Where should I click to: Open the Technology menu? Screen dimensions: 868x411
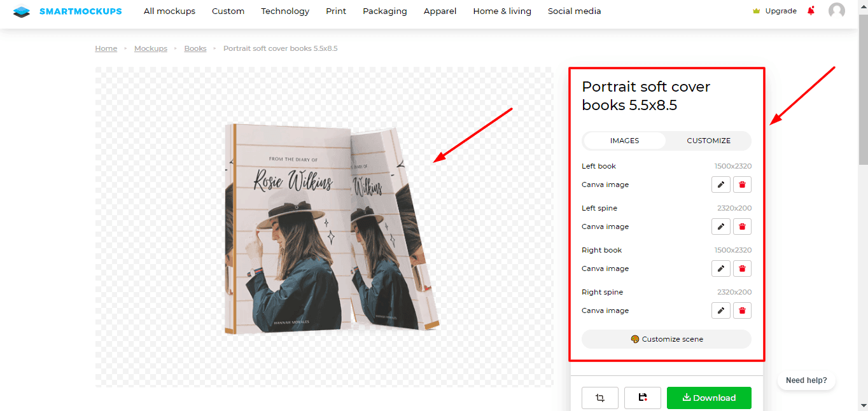click(285, 11)
